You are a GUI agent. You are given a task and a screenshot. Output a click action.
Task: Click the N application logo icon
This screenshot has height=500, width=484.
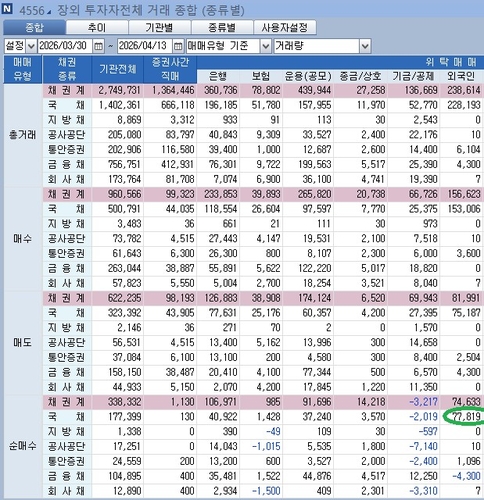pyautogui.click(x=7, y=9)
